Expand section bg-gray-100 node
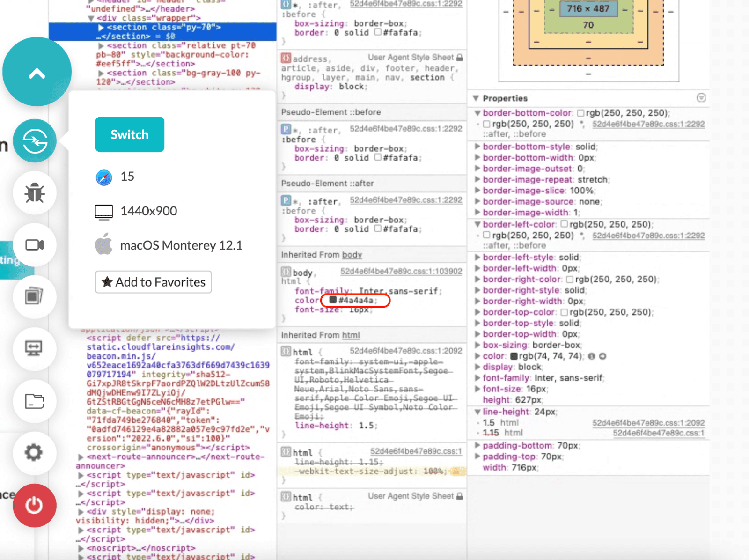 click(101, 74)
